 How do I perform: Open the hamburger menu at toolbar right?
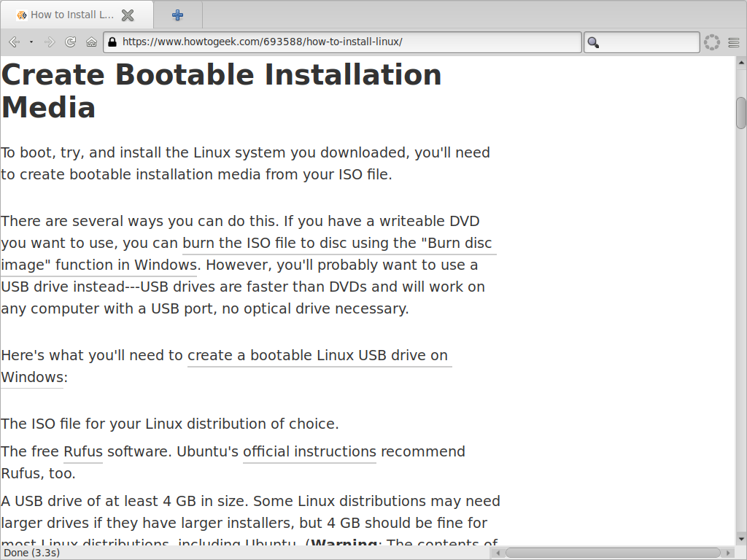(733, 42)
